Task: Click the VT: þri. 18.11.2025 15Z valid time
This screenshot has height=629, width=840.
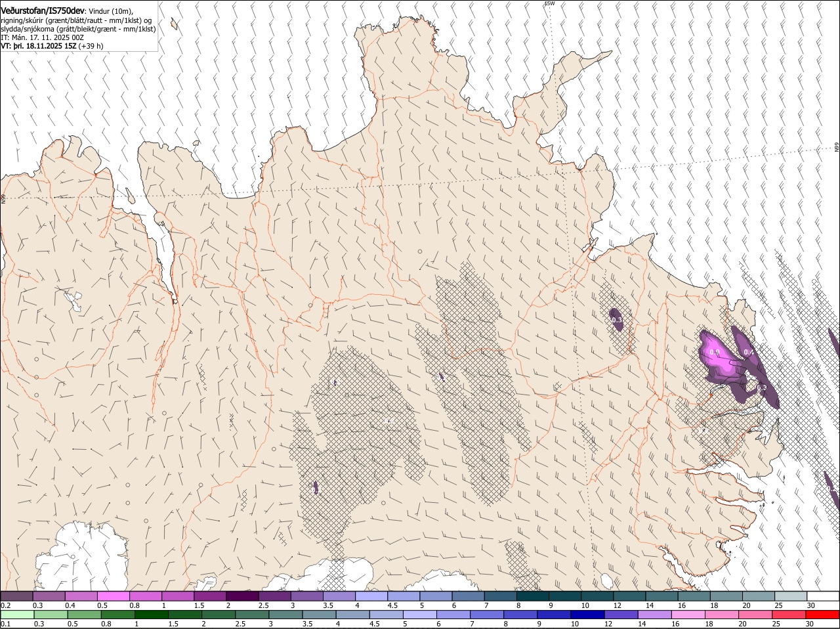Action: [x=39, y=46]
